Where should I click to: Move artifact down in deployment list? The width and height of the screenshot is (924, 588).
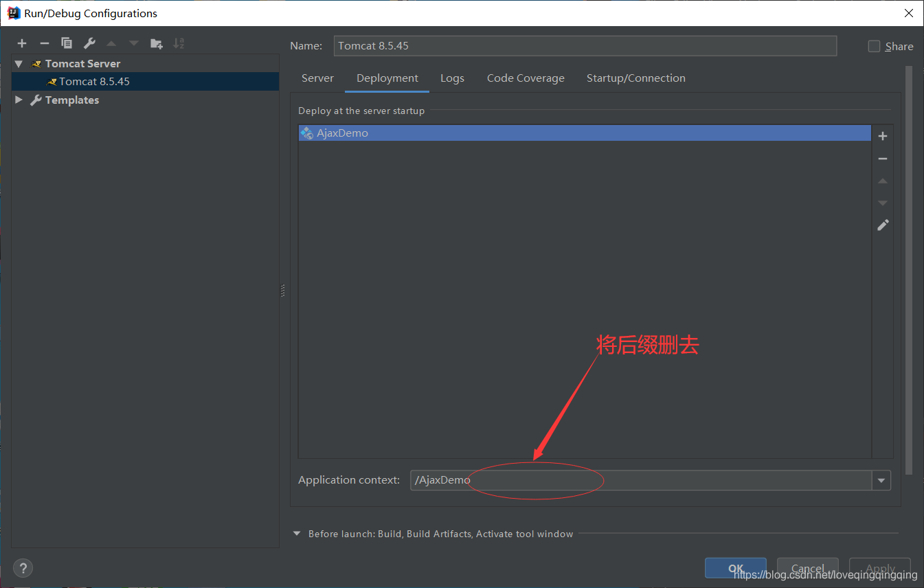pyautogui.click(x=883, y=203)
